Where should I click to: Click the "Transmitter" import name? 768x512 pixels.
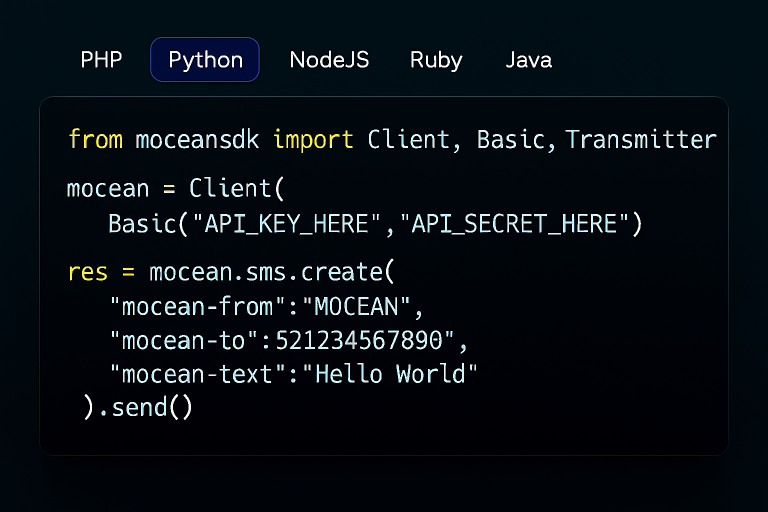(x=641, y=140)
